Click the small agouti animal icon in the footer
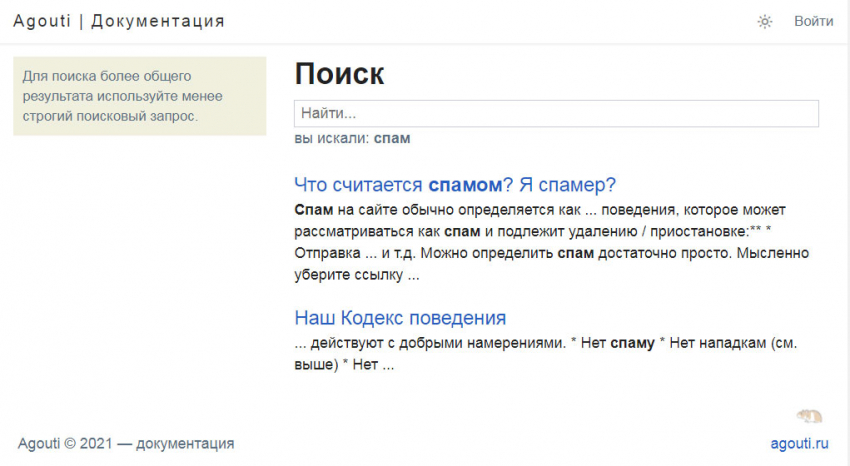This screenshot has height=466, width=850. click(809, 416)
